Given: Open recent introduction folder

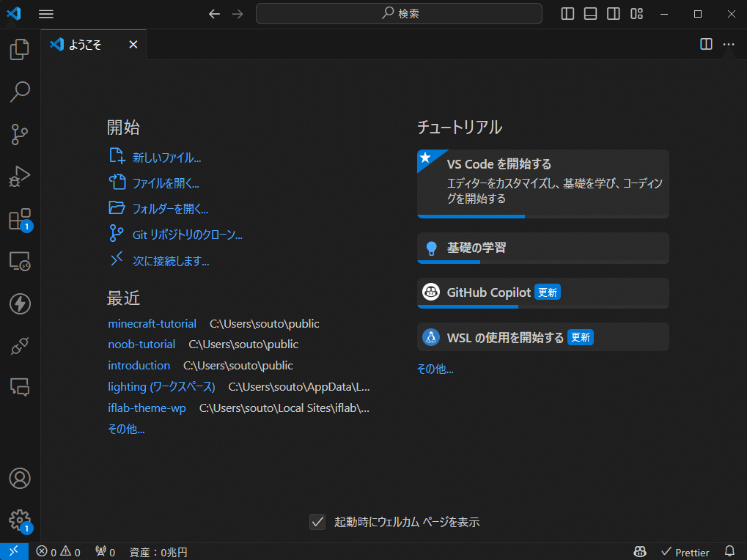Looking at the screenshot, I should [139, 366].
